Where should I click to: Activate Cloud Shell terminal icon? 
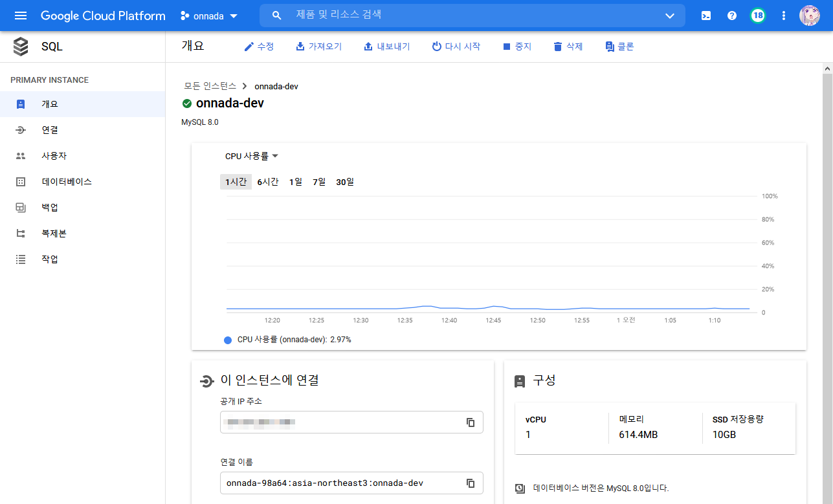pyautogui.click(x=706, y=16)
